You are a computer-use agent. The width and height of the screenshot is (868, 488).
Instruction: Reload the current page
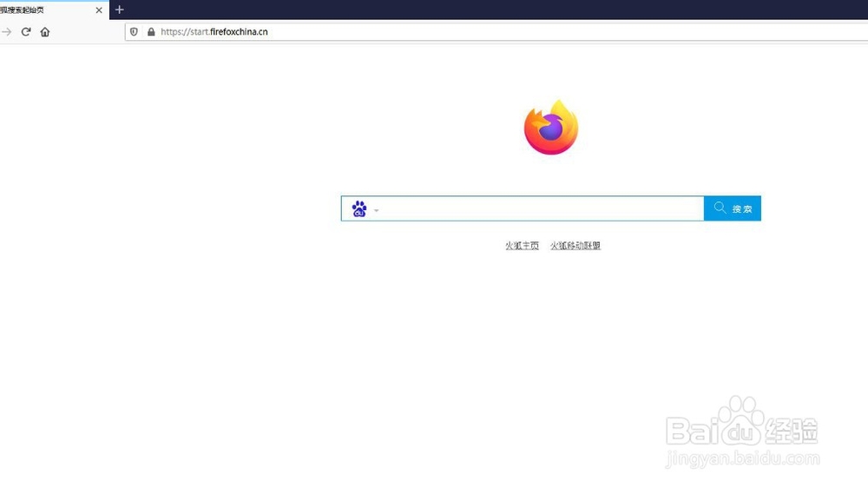pos(26,32)
